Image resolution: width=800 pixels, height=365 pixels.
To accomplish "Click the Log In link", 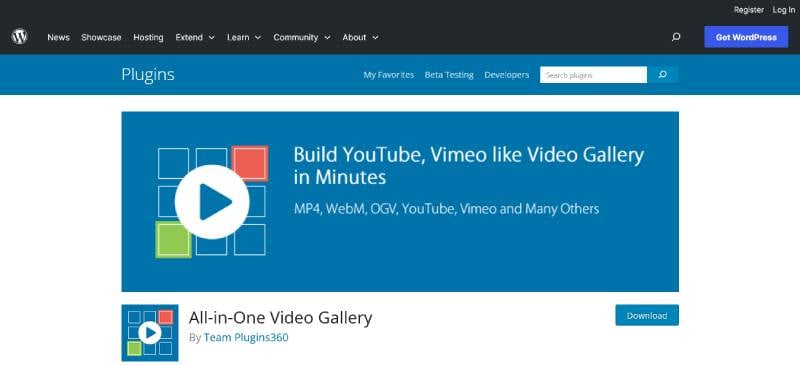I will click(783, 10).
